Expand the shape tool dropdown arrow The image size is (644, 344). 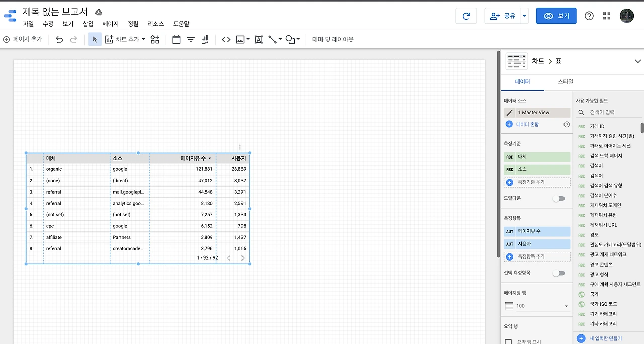298,39
